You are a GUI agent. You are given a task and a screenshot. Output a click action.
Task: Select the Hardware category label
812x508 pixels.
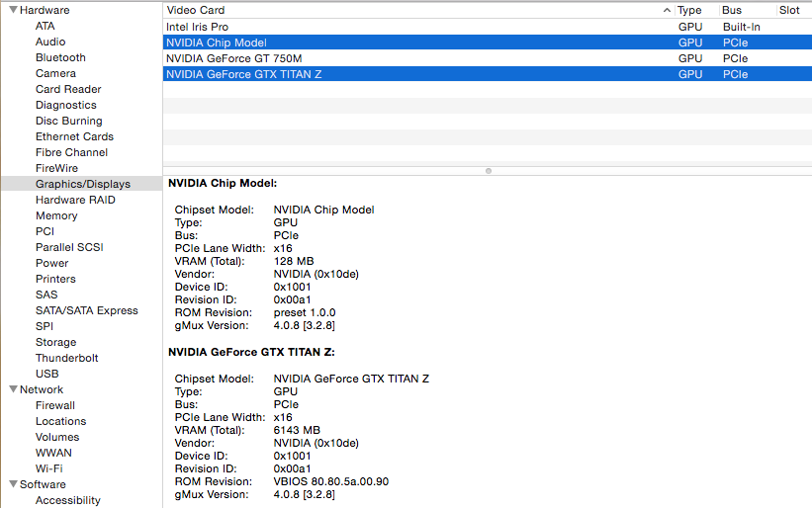click(x=45, y=10)
